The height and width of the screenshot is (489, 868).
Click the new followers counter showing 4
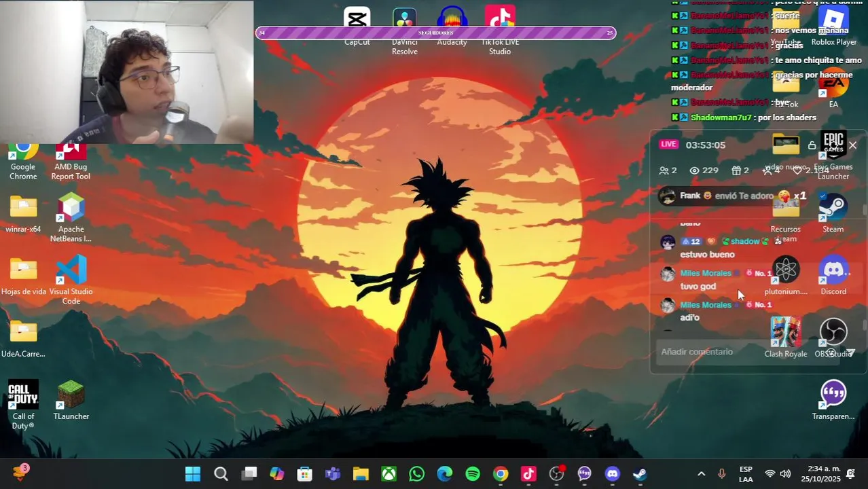coord(772,170)
